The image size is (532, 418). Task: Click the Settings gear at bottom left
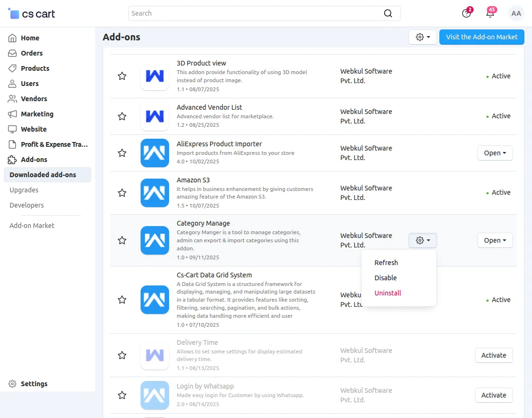[12, 384]
